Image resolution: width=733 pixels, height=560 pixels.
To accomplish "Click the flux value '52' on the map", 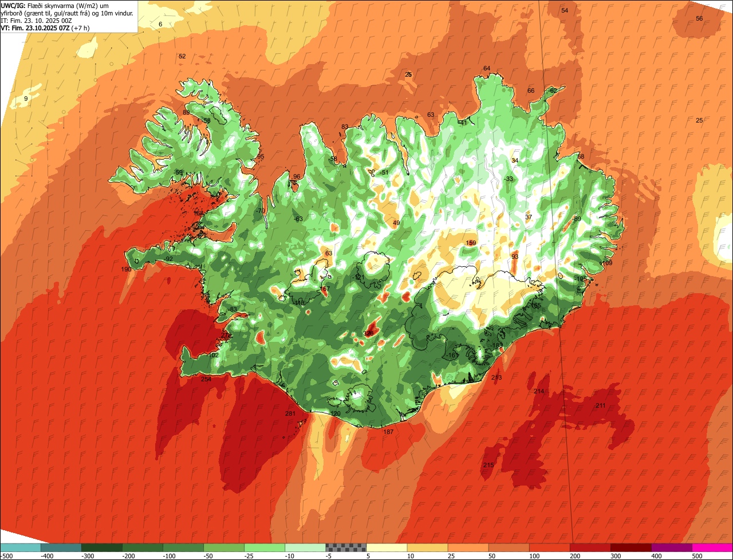I will pos(182,56).
